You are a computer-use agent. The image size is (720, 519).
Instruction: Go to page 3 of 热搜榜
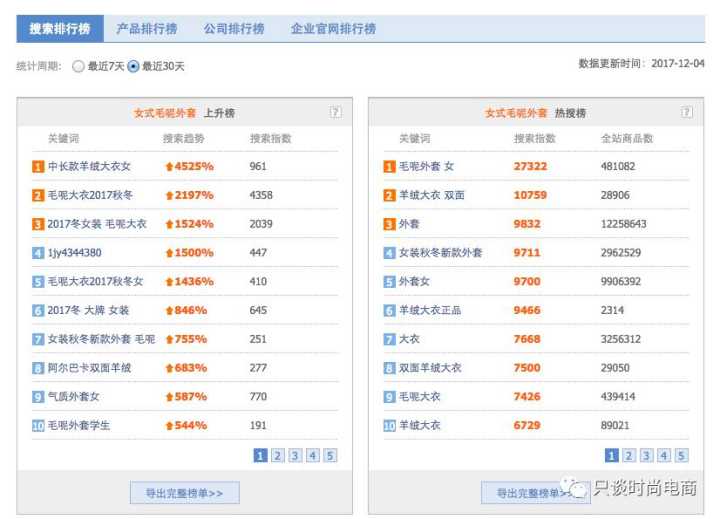(646, 456)
